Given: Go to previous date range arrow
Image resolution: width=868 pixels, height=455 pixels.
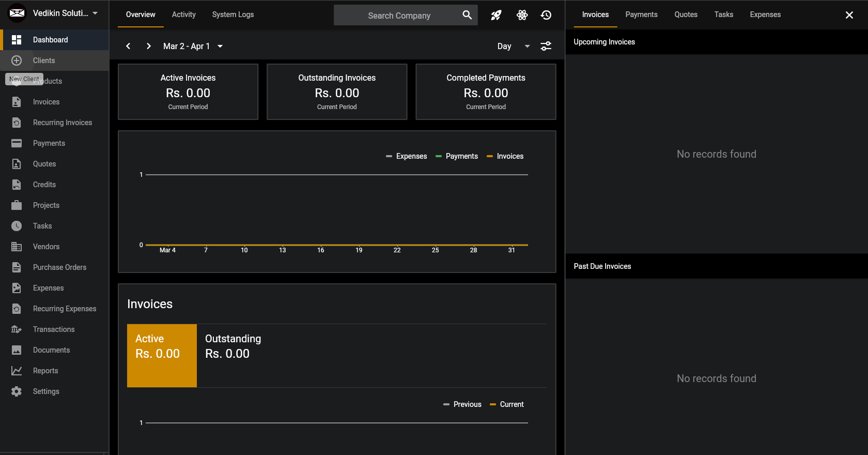Looking at the screenshot, I should tap(128, 46).
